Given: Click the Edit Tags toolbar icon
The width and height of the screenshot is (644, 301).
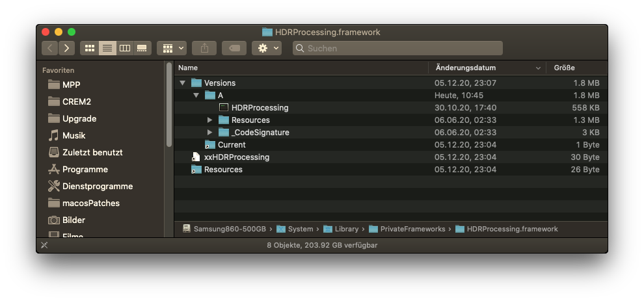Looking at the screenshot, I should [234, 48].
